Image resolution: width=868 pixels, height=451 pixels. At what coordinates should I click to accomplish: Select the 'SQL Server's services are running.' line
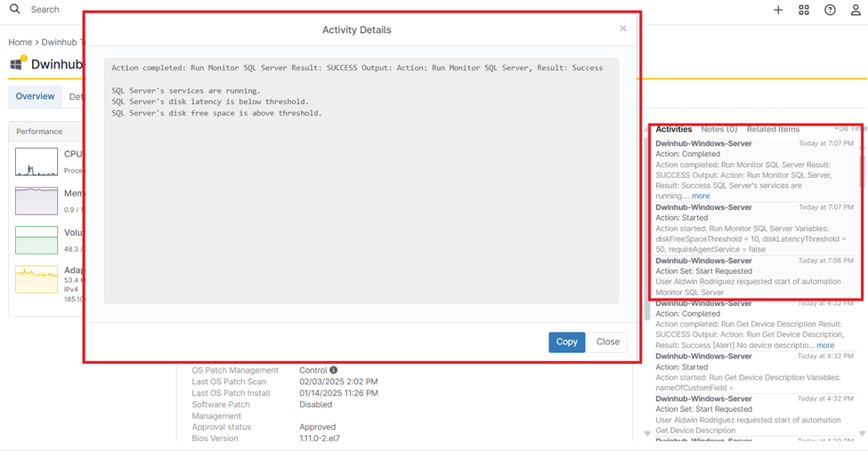(x=185, y=90)
